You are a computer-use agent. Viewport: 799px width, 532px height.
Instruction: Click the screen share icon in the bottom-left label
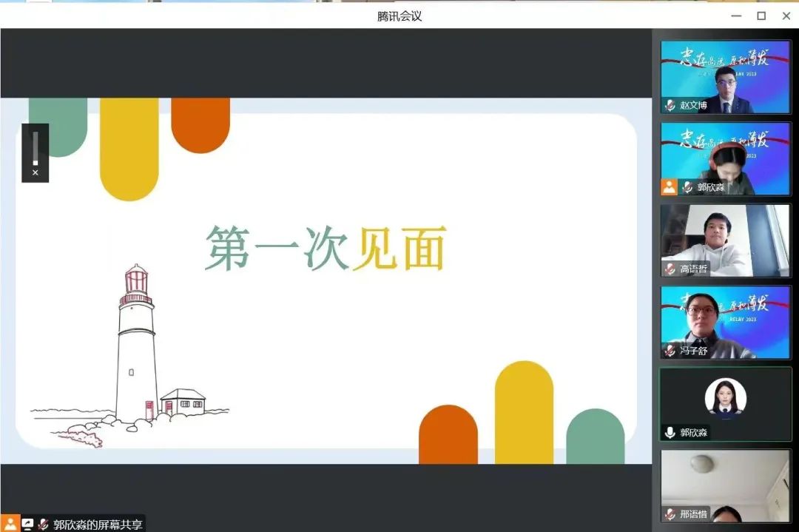[27, 525]
